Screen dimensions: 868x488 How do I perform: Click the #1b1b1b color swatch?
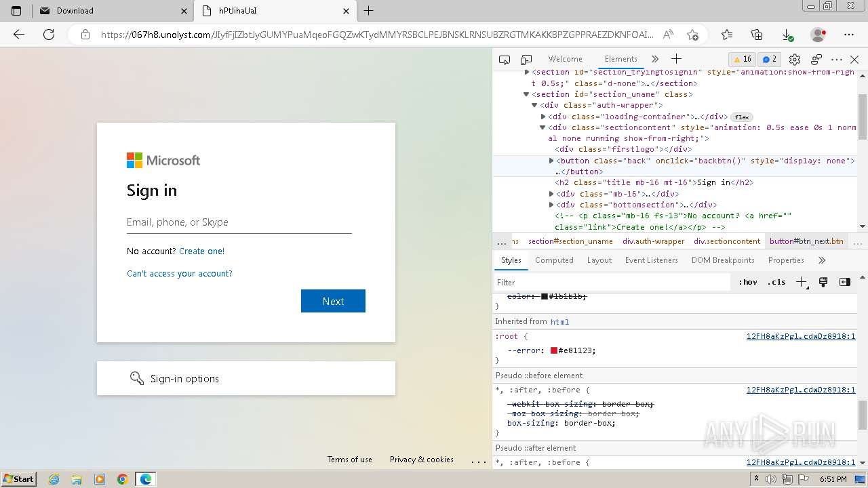[545, 296]
